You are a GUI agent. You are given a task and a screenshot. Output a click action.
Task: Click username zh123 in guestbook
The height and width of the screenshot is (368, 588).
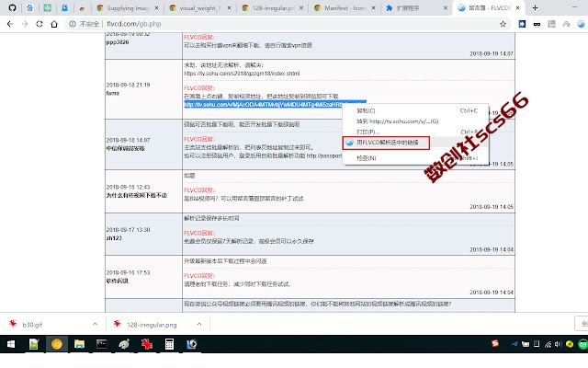click(114, 238)
